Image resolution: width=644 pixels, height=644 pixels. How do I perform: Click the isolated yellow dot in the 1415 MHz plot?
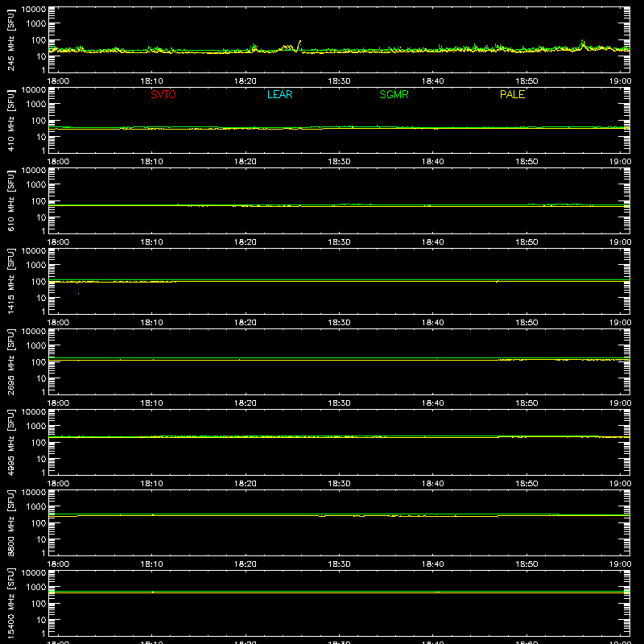point(78,293)
